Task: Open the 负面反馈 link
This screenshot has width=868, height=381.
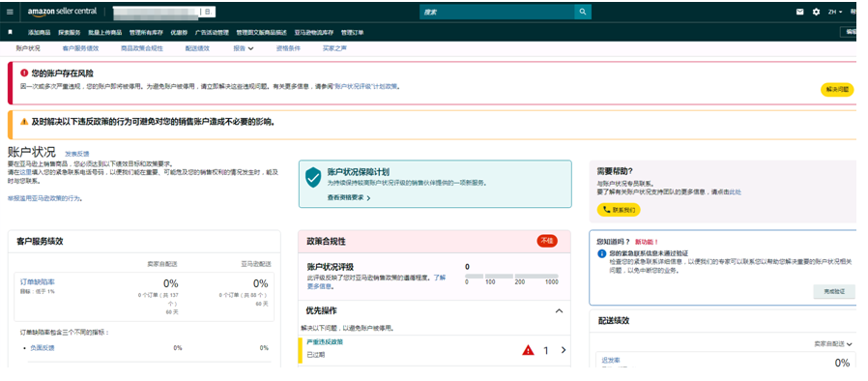Action: (x=43, y=348)
